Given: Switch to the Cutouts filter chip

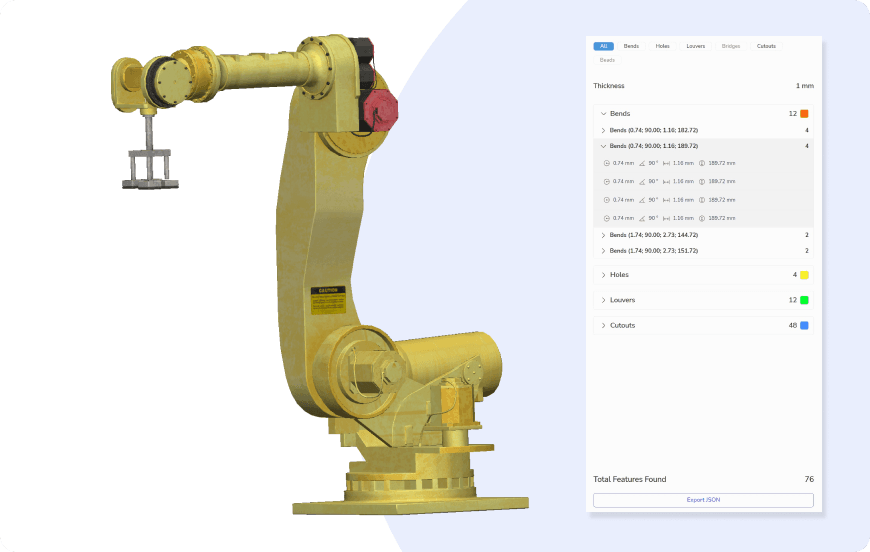Looking at the screenshot, I should (x=766, y=46).
